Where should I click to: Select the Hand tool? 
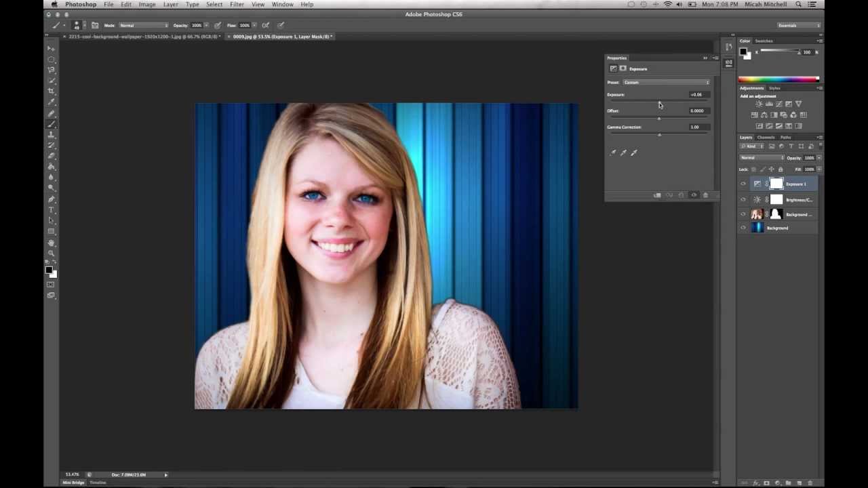(x=51, y=243)
